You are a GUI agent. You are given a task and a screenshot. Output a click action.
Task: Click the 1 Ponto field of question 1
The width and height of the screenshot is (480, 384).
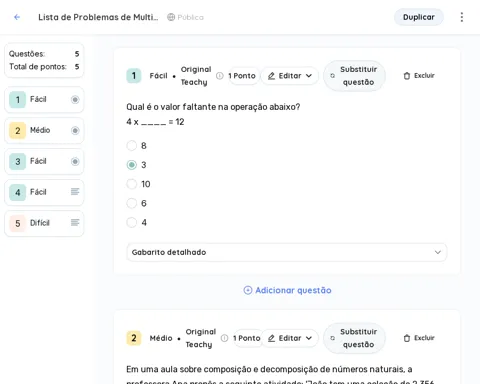[x=242, y=76]
